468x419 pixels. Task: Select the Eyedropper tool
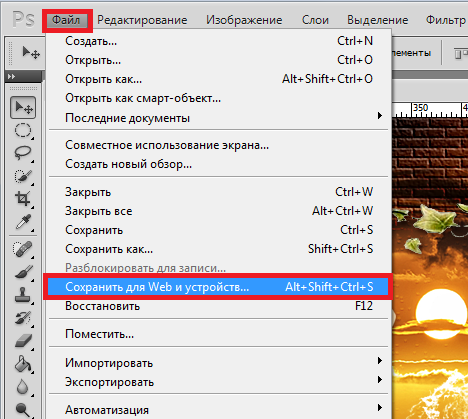coord(23,222)
